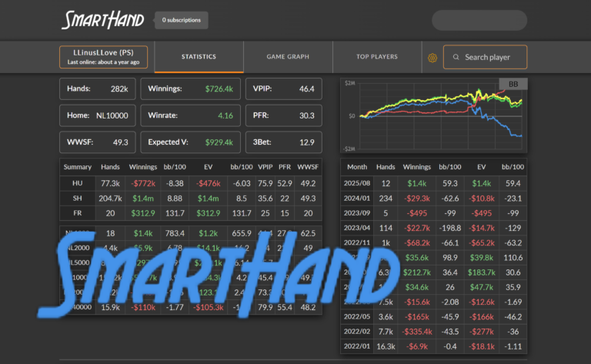
Task: Click the WWSF column header in summary
Action: tap(308, 167)
